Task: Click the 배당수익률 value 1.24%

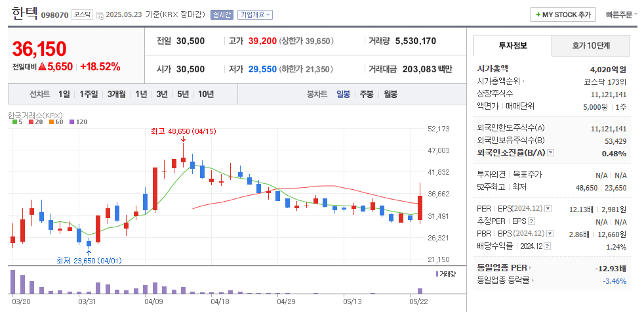Action: click(x=616, y=247)
